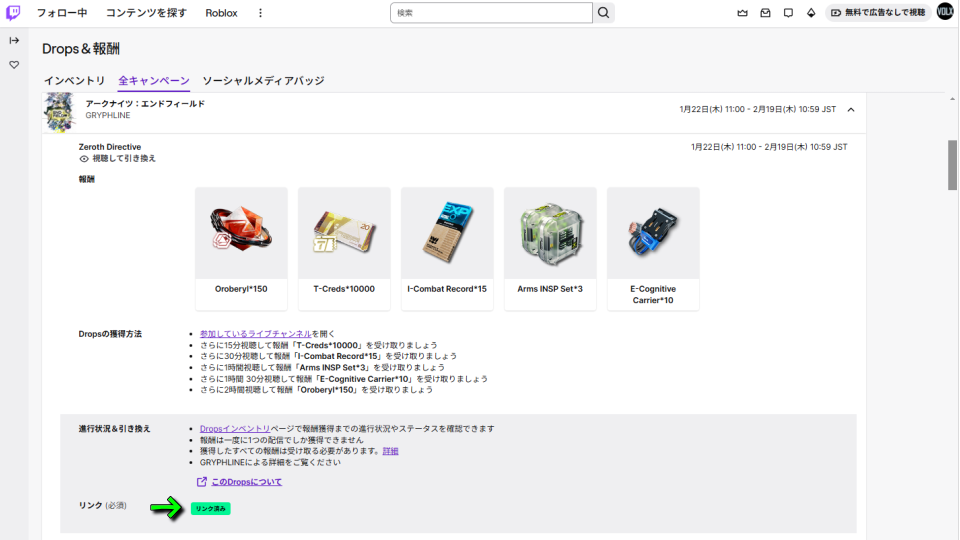The image size is (960, 540).
Task: Open the three-dot more options menu
Action: (x=261, y=13)
